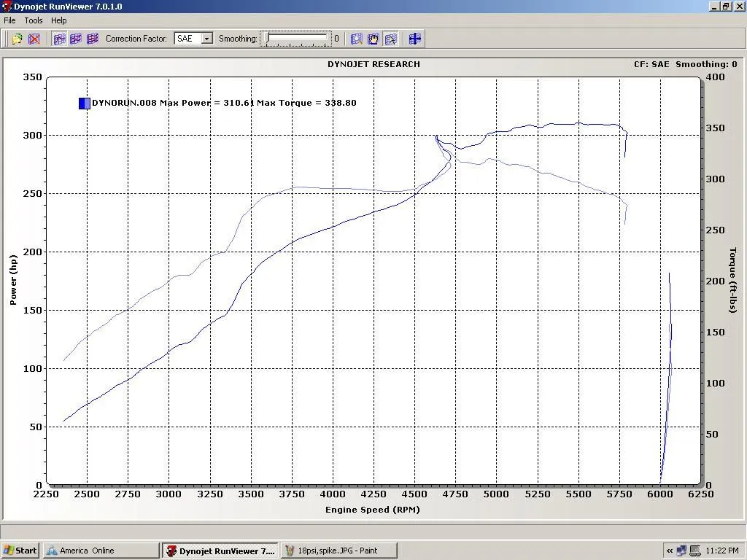This screenshot has height=560, width=747.
Task: Click the DYNOJET RESEARCH graph title
Action: 373,64
